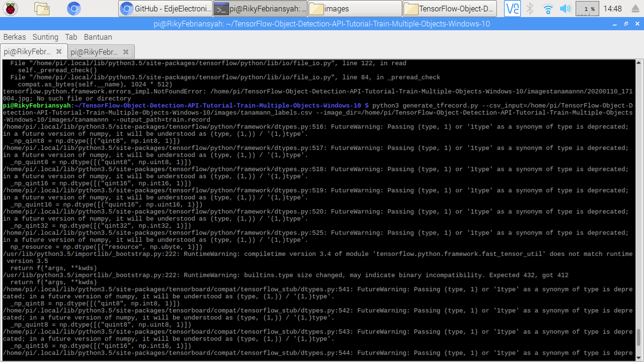The width and height of the screenshot is (644, 362).
Task: Minimize the terminal window
Action: pyautogui.click(x=615, y=24)
